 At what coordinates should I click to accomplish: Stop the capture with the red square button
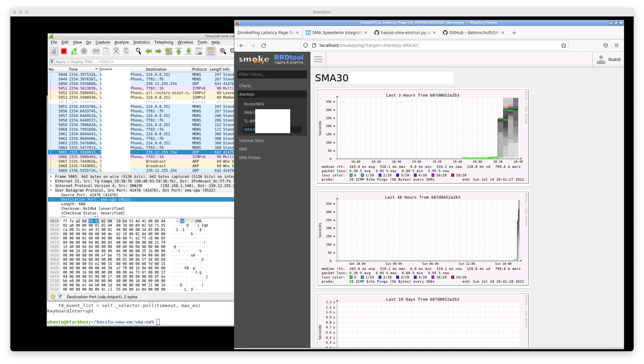click(x=64, y=51)
